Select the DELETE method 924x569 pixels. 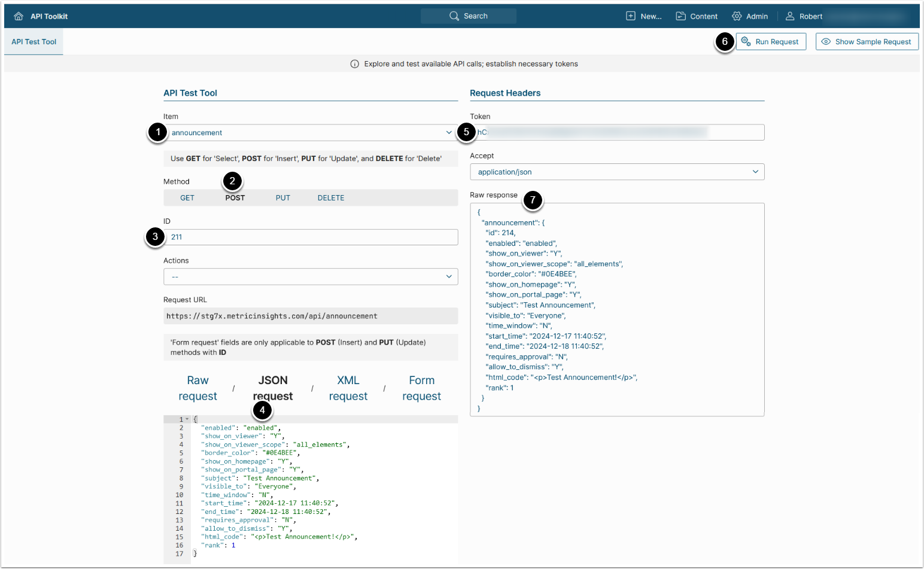click(330, 198)
